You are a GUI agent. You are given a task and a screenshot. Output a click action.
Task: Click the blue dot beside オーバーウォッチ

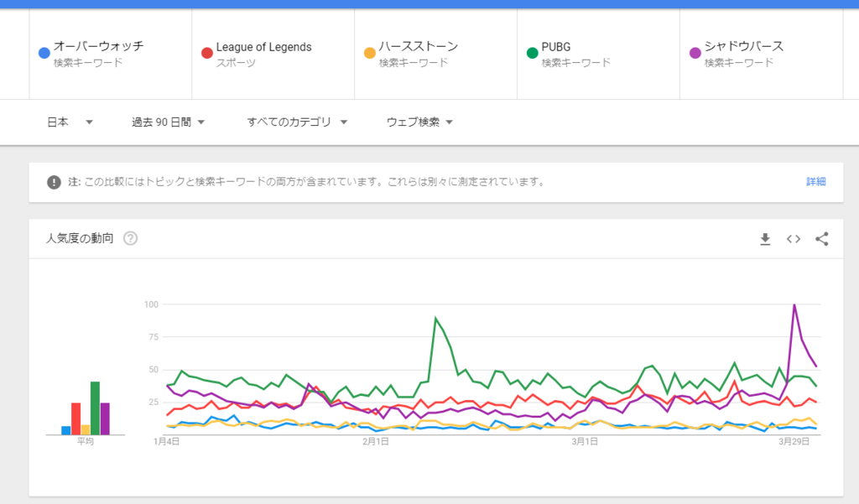coord(44,54)
